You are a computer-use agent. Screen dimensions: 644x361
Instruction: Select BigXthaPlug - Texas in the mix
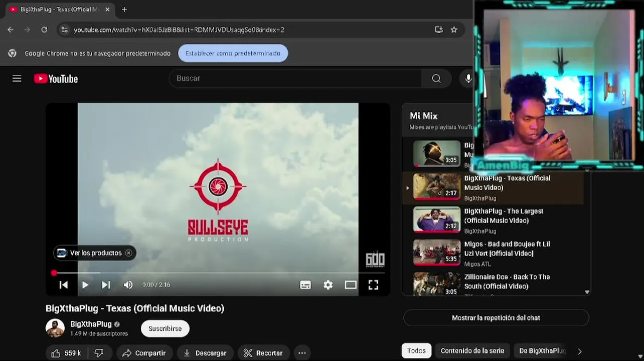coord(493,188)
